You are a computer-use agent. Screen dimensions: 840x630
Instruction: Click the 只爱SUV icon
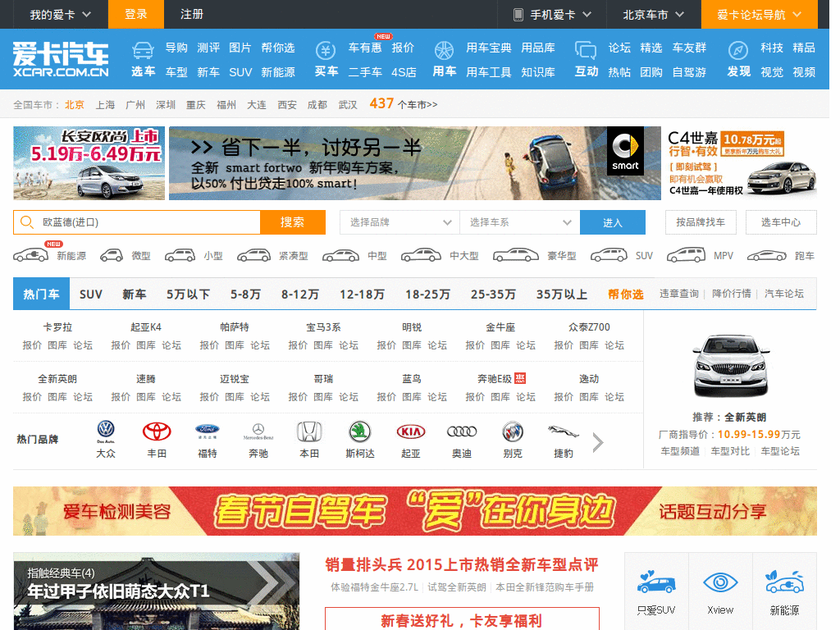pyautogui.click(x=656, y=582)
